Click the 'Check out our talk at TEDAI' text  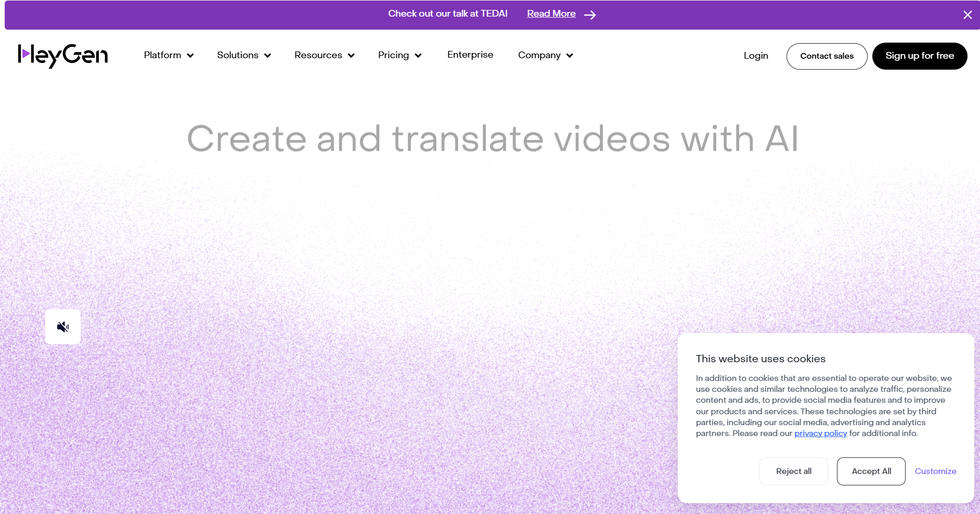point(448,14)
